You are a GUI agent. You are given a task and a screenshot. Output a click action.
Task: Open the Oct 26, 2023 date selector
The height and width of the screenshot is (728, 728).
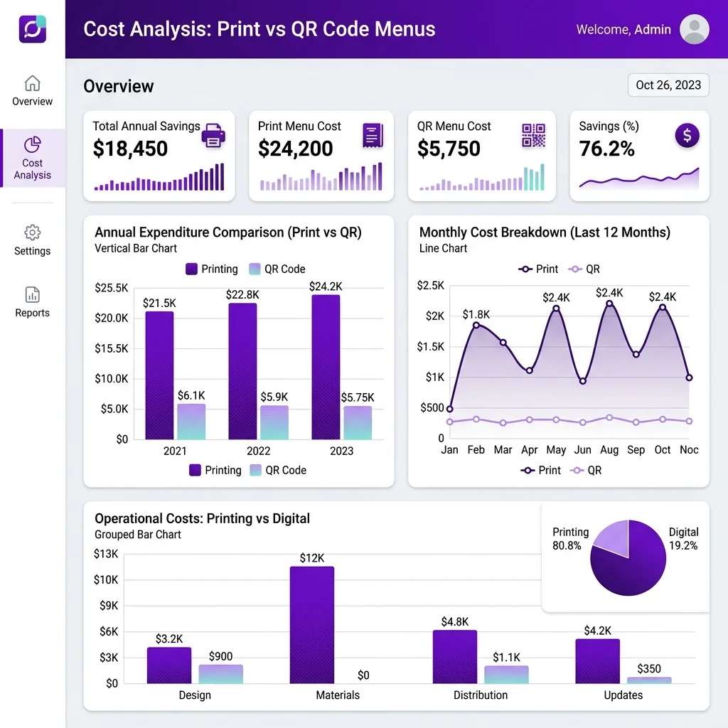pos(668,85)
